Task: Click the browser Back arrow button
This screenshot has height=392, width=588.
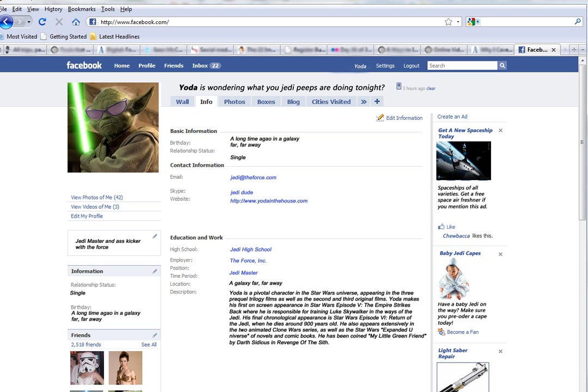Action: (x=5, y=22)
